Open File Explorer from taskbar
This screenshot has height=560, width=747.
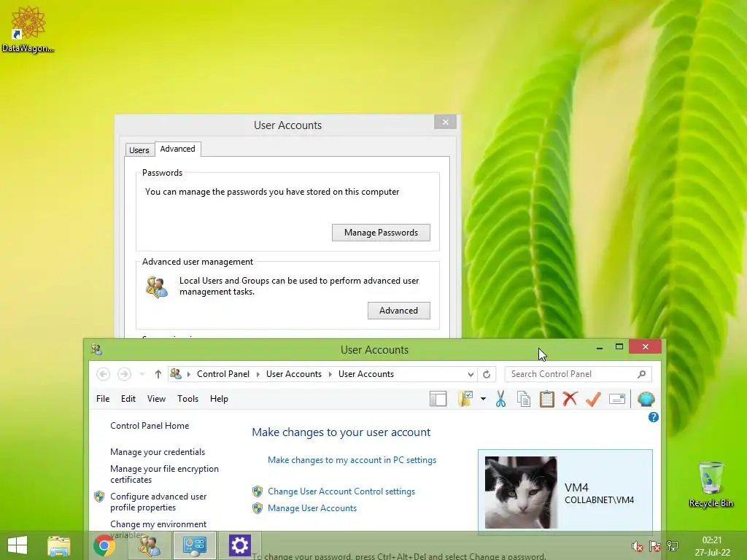[59, 545]
